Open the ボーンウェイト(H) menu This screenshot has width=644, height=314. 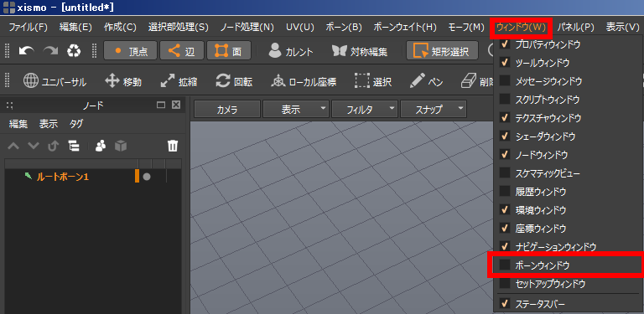[x=405, y=28]
